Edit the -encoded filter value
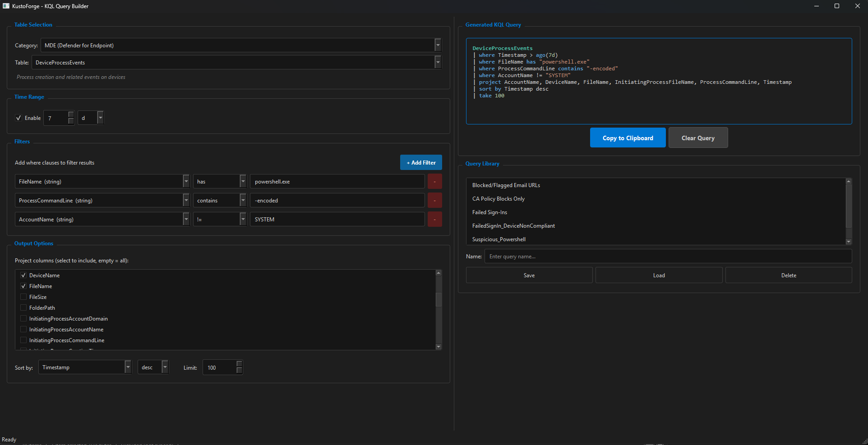The image size is (868, 445). 337,200
